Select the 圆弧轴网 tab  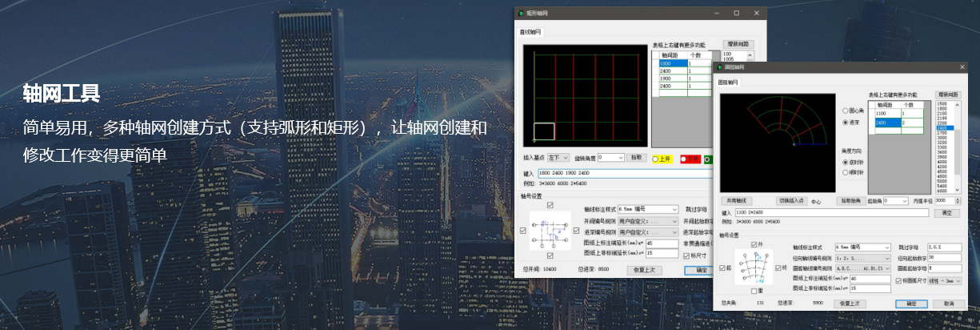(x=729, y=82)
